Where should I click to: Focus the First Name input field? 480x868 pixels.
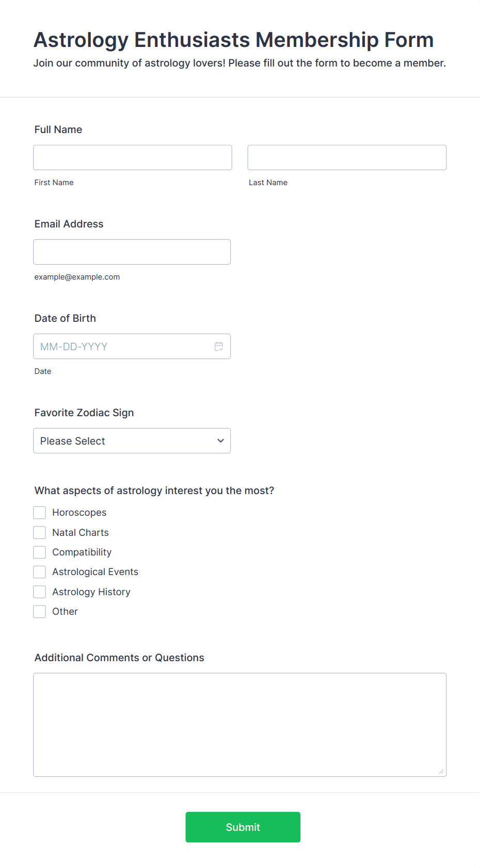point(133,157)
